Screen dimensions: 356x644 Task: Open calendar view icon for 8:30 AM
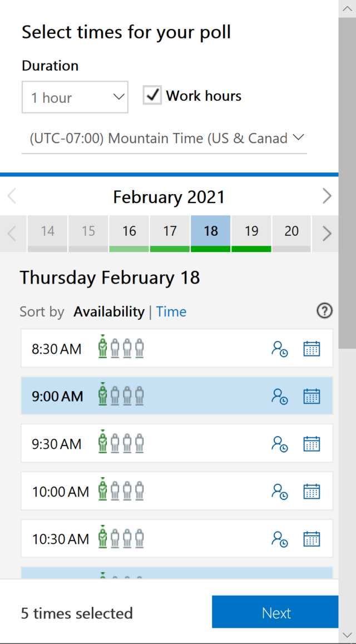pyautogui.click(x=311, y=349)
